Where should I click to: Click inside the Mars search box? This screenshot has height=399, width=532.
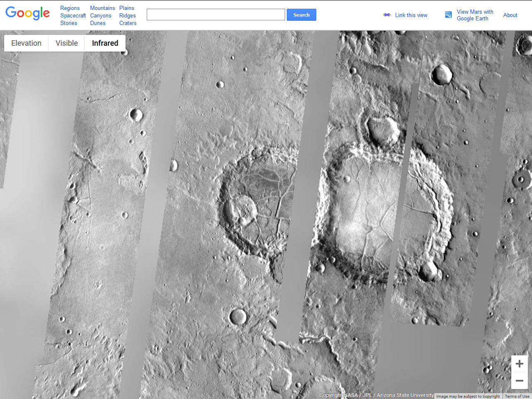tap(216, 15)
